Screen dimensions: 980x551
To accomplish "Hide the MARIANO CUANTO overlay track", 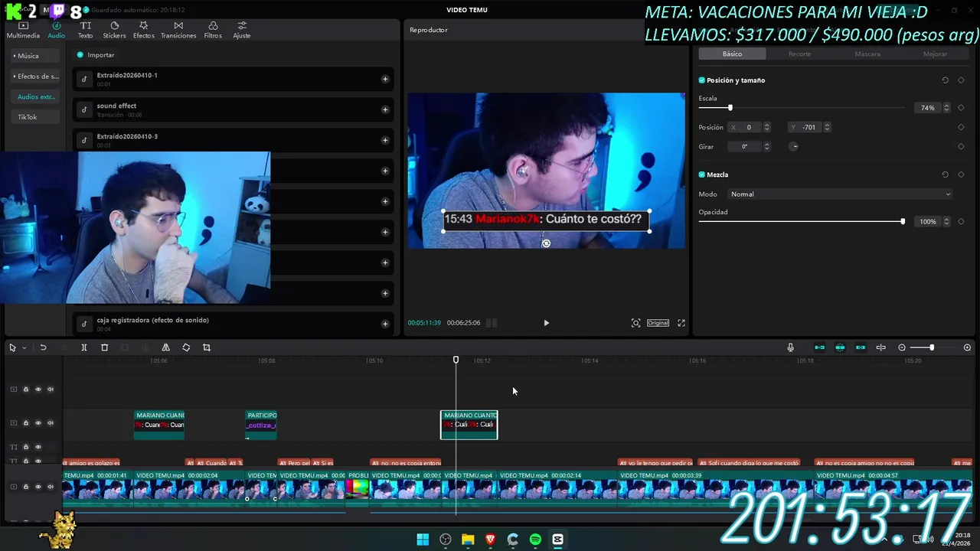I will [38, 422].
